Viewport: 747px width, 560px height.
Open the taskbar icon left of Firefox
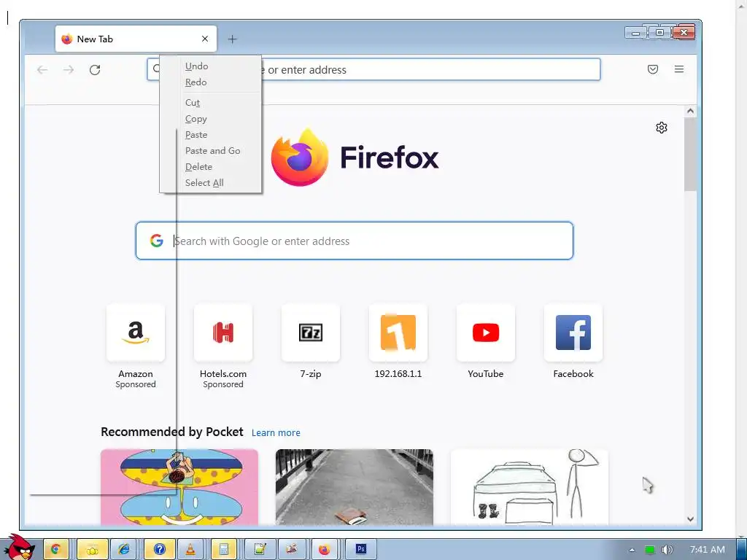[x=292, y=550]
